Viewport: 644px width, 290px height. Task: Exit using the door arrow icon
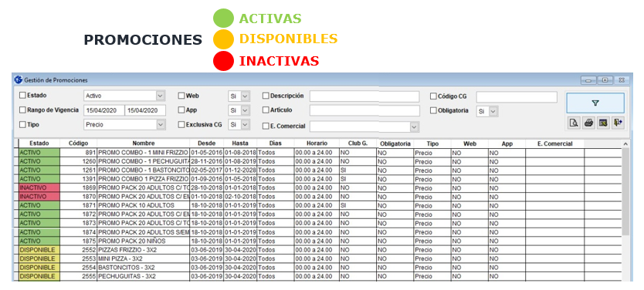point(618,123)
